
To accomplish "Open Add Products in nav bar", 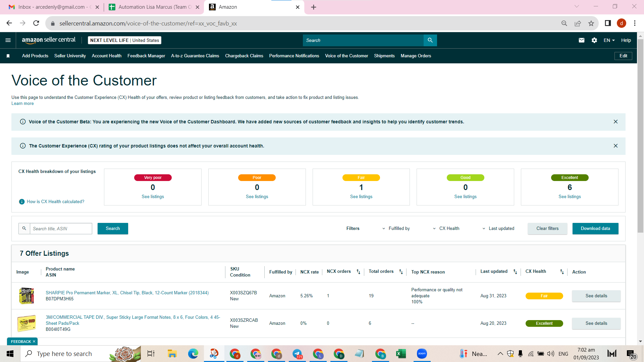I will click(x=35, y=56).
